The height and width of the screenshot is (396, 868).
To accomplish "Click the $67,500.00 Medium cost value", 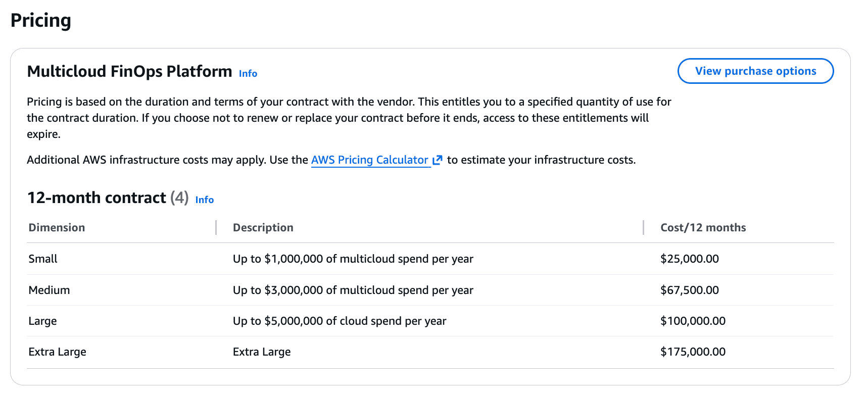I will [690, 290].
